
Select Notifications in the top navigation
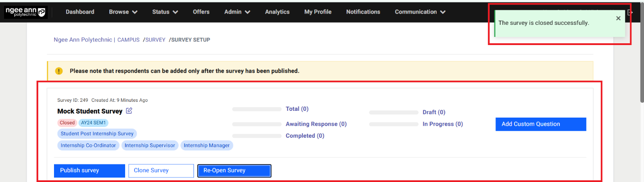363,12
